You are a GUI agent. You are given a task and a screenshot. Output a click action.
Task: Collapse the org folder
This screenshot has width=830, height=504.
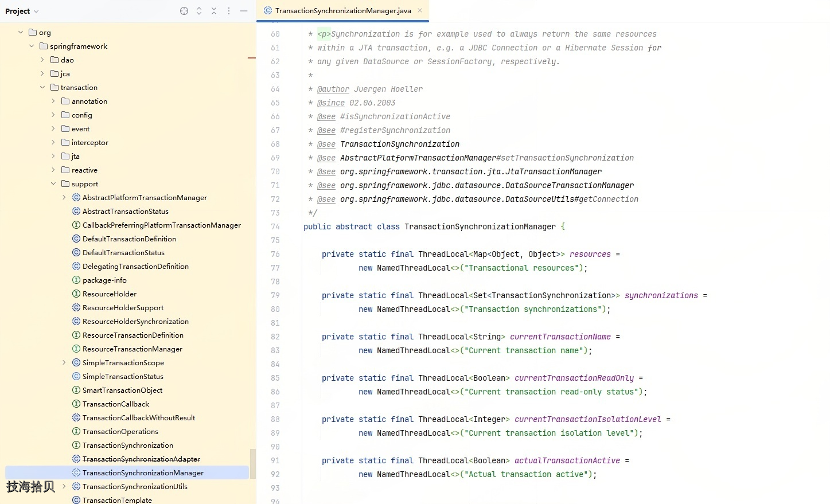(21, 33)
